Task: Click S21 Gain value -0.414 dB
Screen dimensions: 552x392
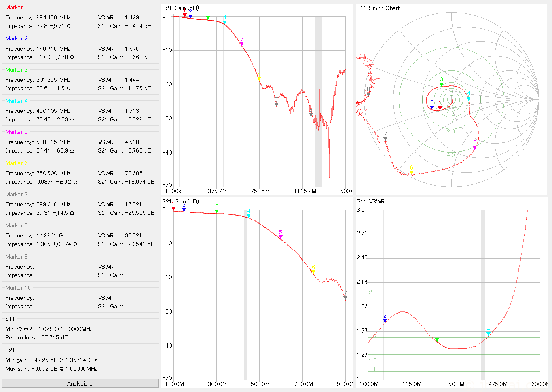Action: click(138, 26)
